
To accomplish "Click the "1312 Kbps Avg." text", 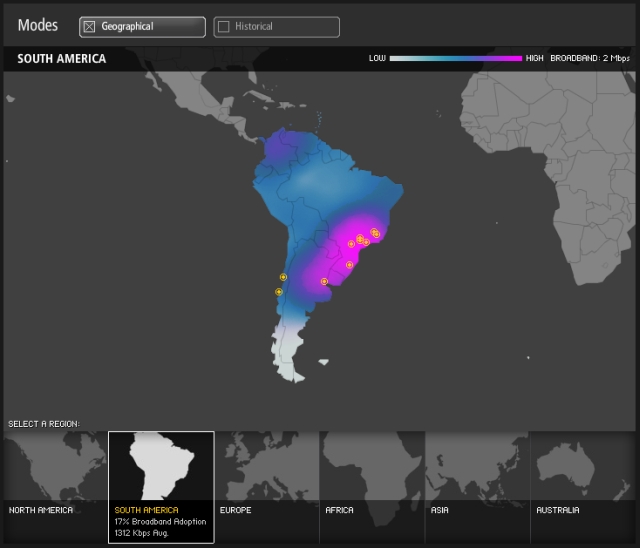I will pyautogui.click(x=141, y=533).
